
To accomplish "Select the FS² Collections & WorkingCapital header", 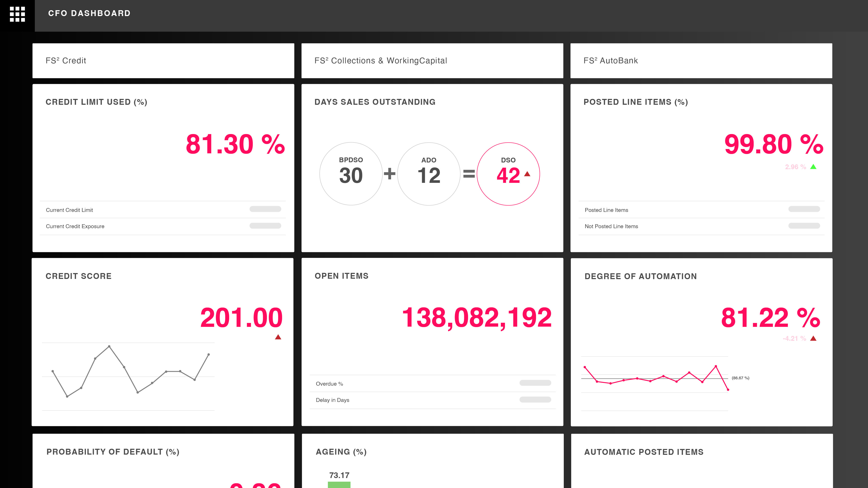I will pos(381,61).
